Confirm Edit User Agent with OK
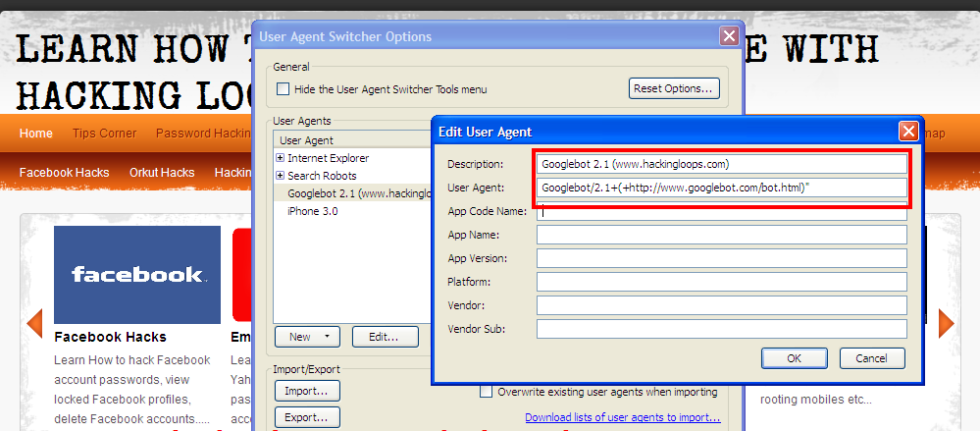This screenshot has width=980, height=431. (x=794, y=358)
